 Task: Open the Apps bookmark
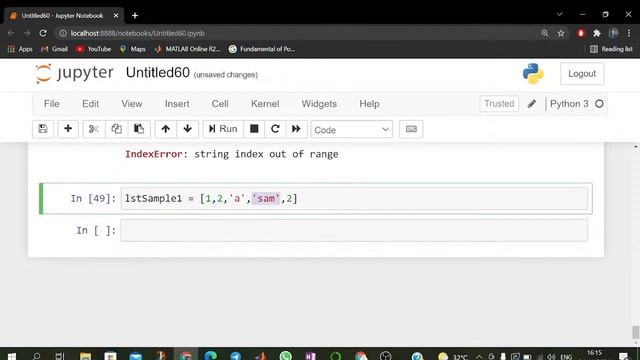[x=20, y=49]
